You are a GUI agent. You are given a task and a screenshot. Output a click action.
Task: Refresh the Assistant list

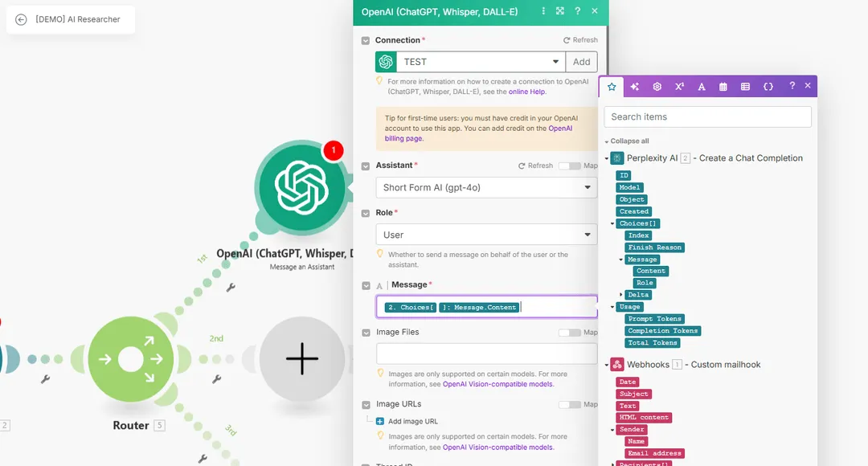point(535,166)
